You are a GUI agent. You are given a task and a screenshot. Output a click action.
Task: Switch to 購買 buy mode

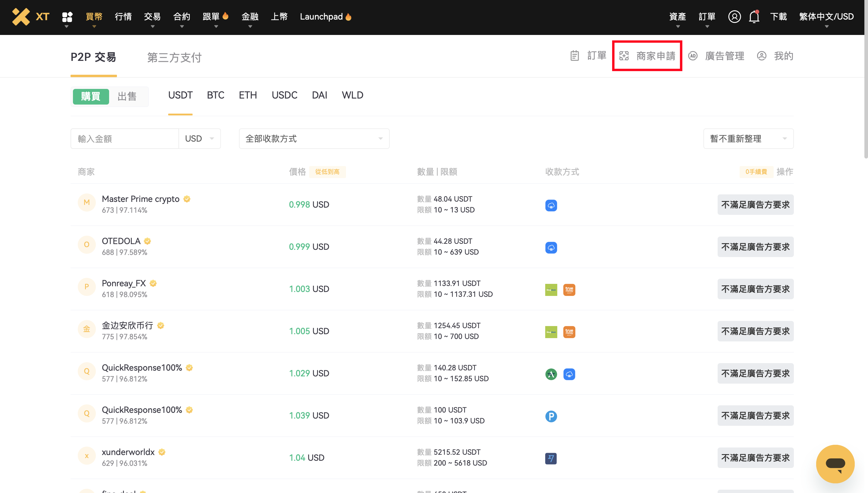(91, 96)
